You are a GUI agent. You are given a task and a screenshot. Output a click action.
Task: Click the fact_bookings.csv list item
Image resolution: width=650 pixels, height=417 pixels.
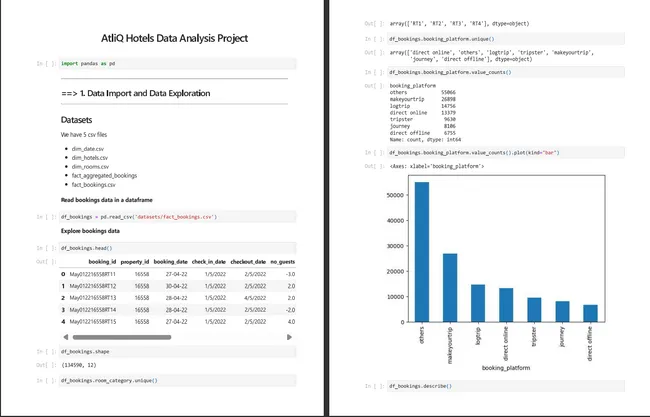click(93, 184)
